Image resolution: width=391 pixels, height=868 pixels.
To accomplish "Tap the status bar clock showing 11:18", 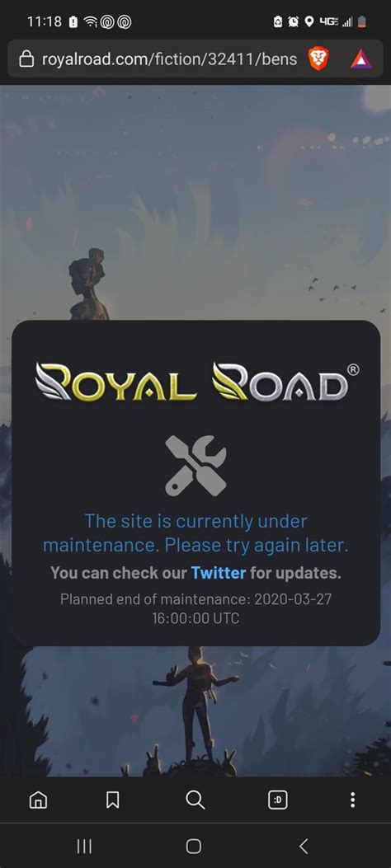I will tap(45, 22).
